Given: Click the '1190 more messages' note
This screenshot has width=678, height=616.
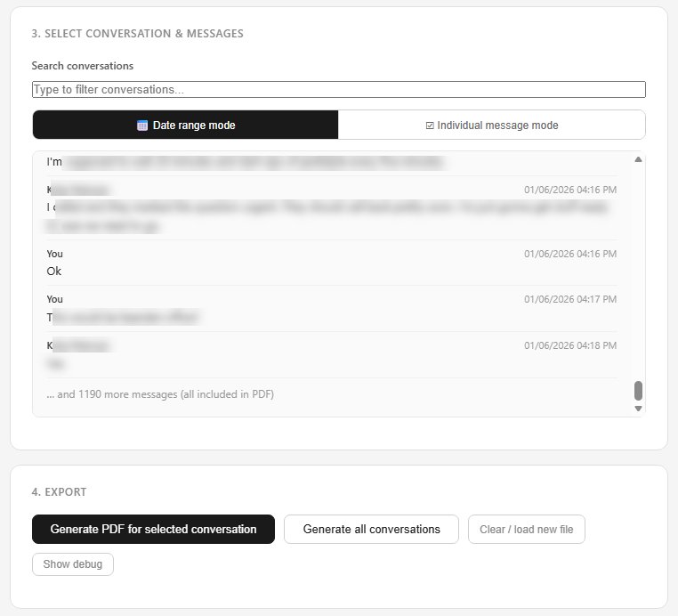Looking at the screenshot, I should point(160,394).
